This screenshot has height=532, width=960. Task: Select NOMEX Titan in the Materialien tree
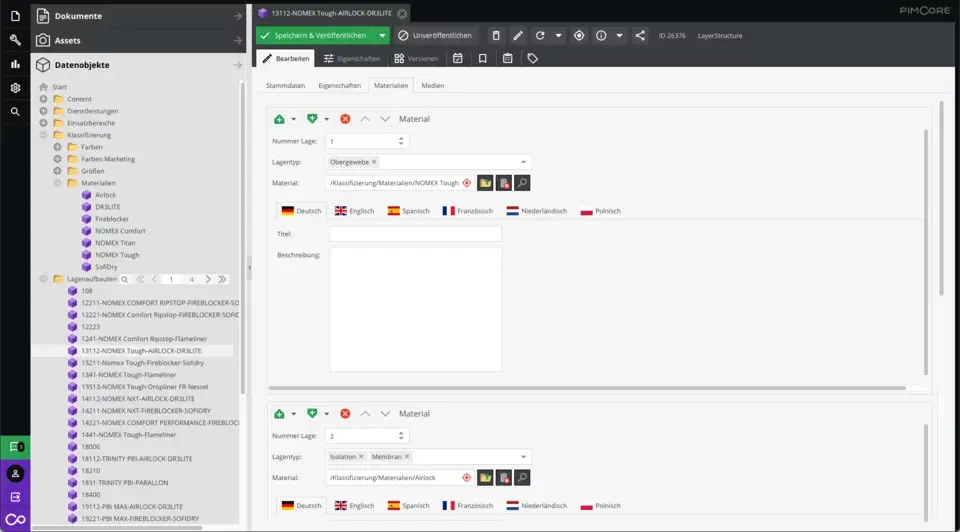pyautogui.click(x=115, y=243)
